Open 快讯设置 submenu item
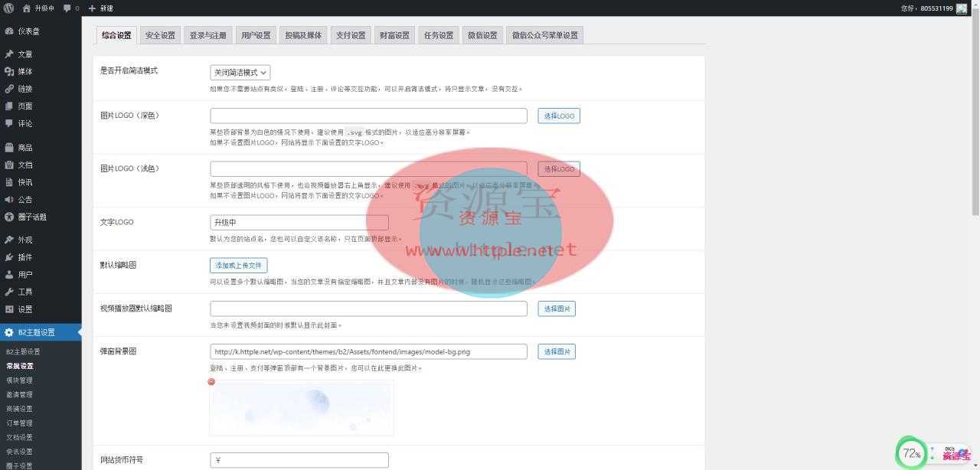This screenshot has width=980, height=470. [20, 452]
